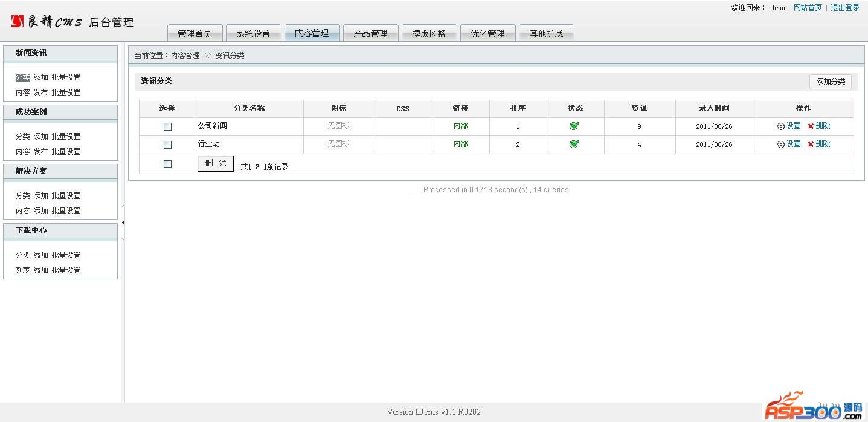Click 内容 under 成功案例
This screenshot has width=868, height=422.
pyautogui.click(x=22, y=152)
